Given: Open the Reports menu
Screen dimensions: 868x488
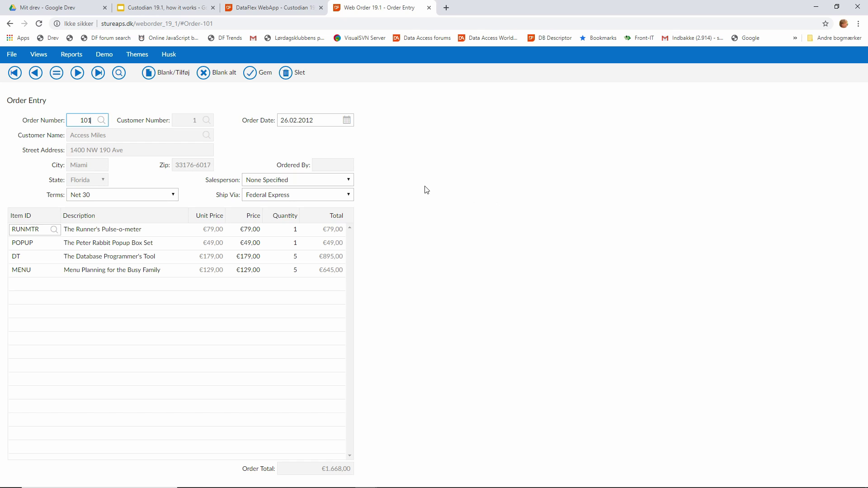Looking at the screenshot, I should 71,54.
